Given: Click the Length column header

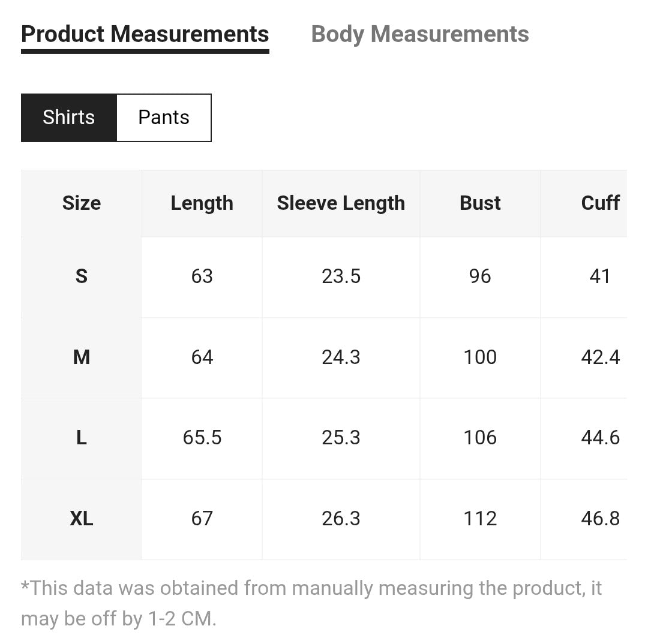Looking at the screenshot, I should (202, 203).
